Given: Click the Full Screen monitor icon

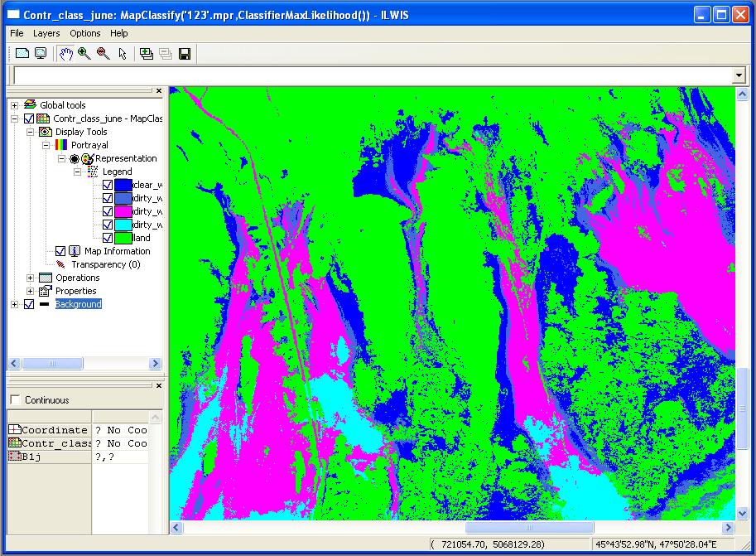Looking at the screenshot, I should click(x=40, y=54).
